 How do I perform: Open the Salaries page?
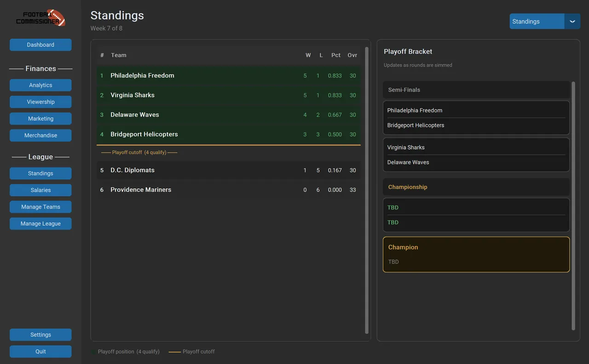point(40,190)
